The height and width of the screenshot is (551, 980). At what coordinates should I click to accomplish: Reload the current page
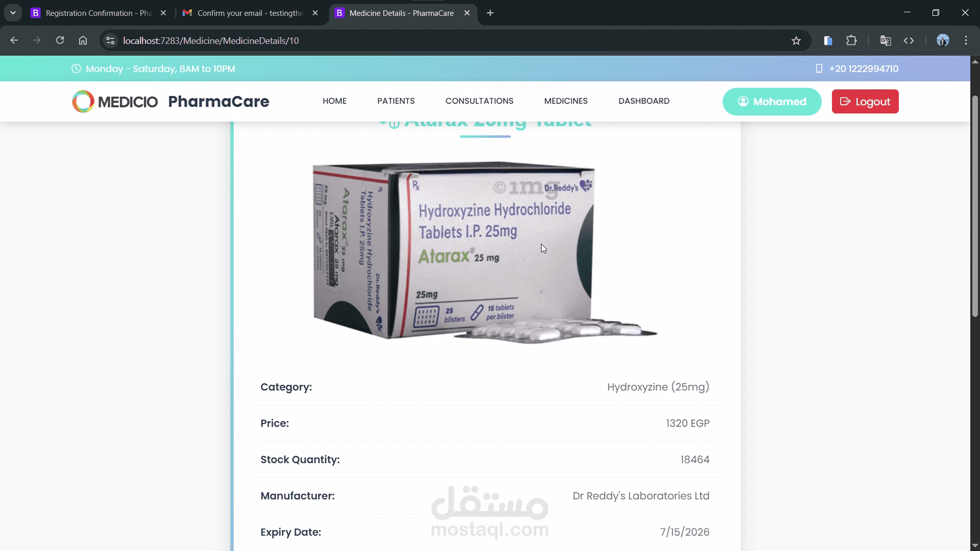[x=60, y=40]
